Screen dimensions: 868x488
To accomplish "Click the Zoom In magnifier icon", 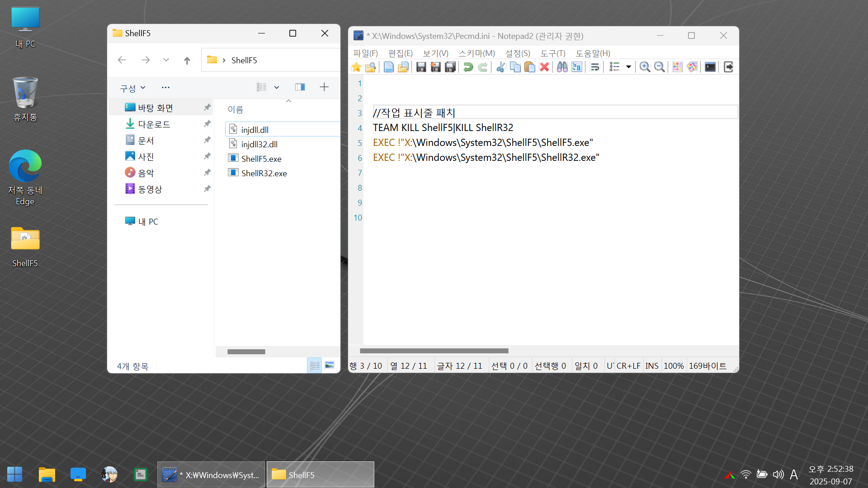I will (645, 67).
